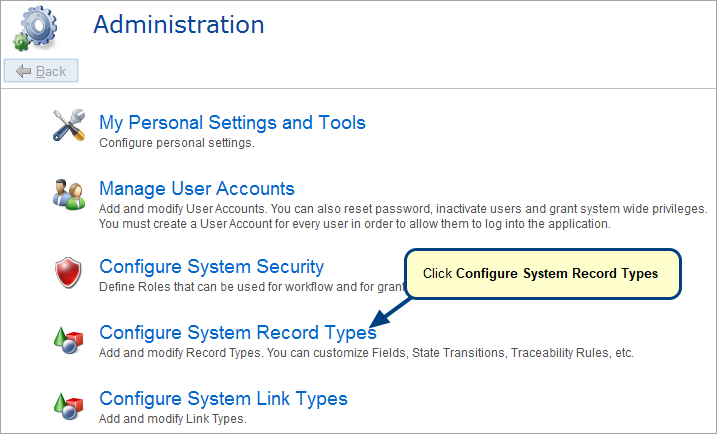Click the Manage User Accounts people icon
The height and width of the screenshot is (434, 717).
coord(69,193)
